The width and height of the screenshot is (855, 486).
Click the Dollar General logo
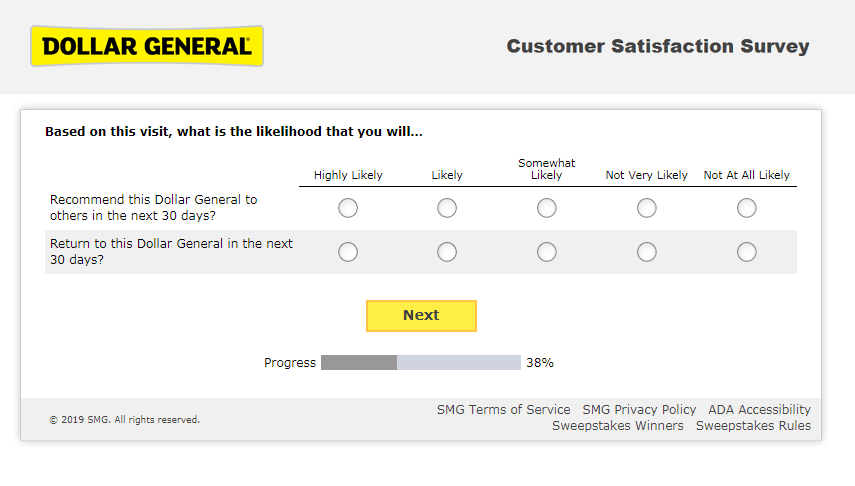click(147, 46)
